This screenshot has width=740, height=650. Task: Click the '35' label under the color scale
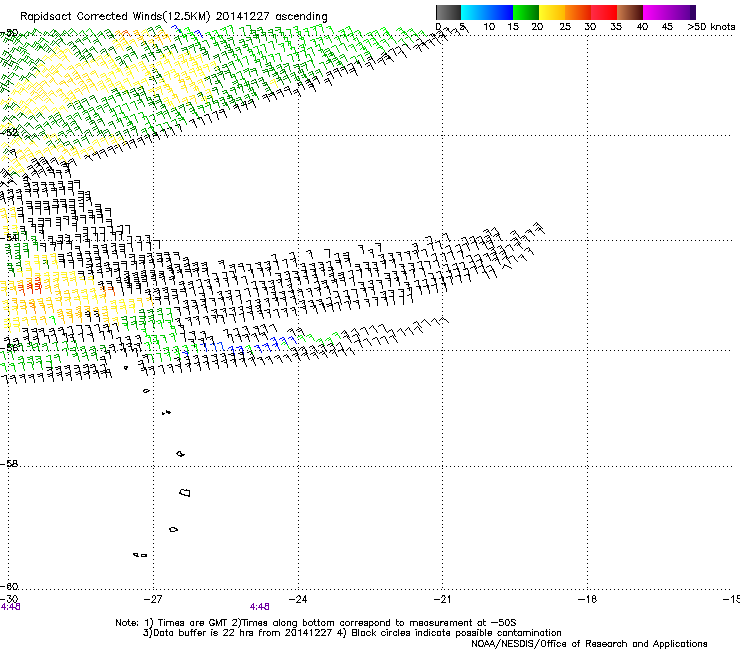pyautogui.click(x=616, y=27)
